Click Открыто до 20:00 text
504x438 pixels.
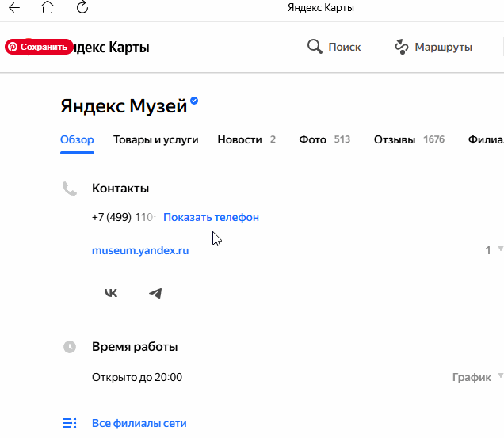click(137, 377)
